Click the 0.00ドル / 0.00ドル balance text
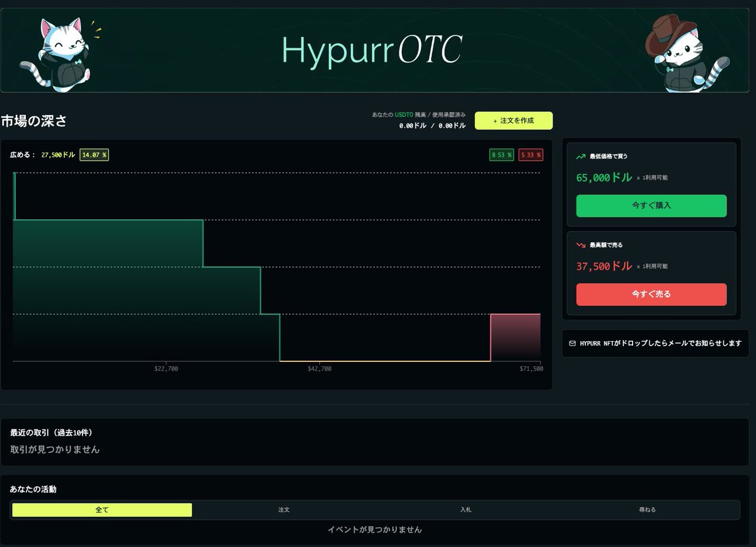This screenshot has width=756, height=547. [x=432, y=126]
